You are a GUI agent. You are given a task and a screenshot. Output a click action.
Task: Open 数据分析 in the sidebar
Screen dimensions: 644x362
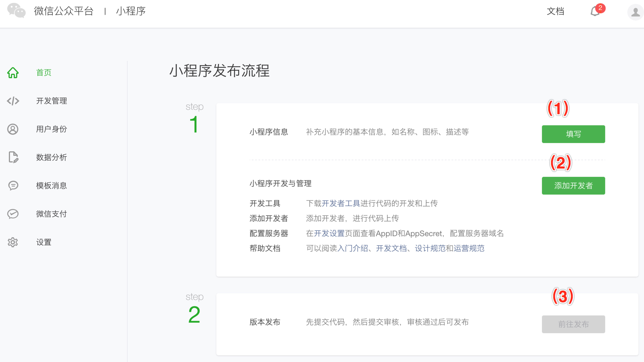pos(52,157)
